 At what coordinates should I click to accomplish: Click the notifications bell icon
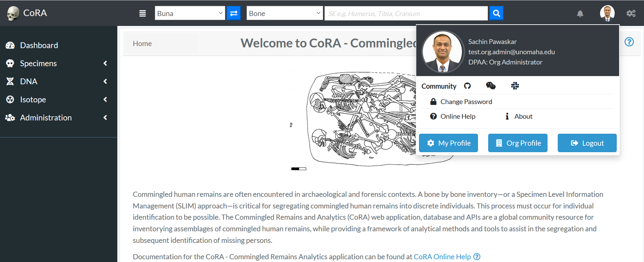coord(580,14)
